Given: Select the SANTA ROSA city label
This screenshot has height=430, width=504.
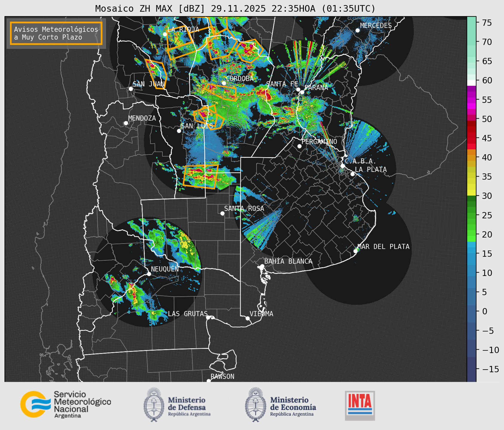Looking at the screenshot, I should pos(244,208).
